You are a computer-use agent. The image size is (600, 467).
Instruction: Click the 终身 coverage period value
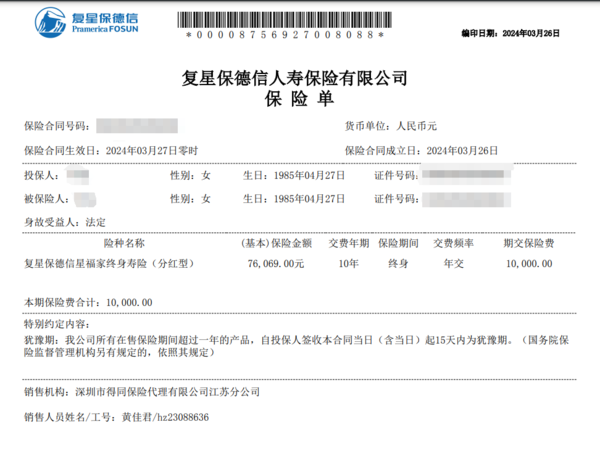pos(398,264)
